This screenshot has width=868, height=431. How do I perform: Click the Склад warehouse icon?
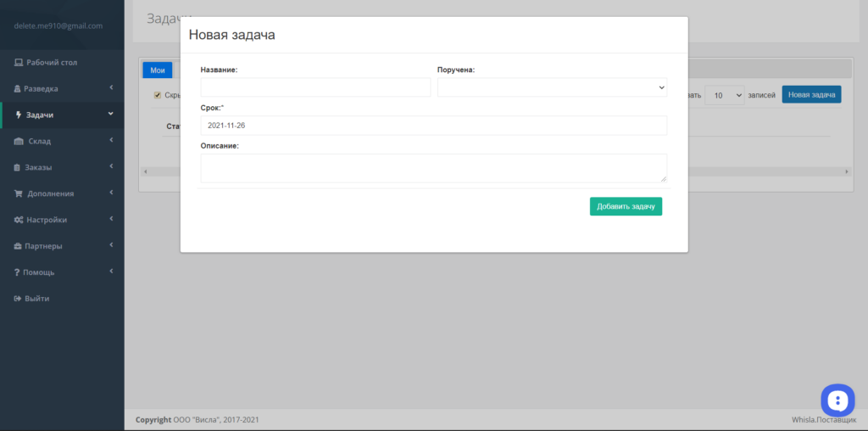point(19,142)
